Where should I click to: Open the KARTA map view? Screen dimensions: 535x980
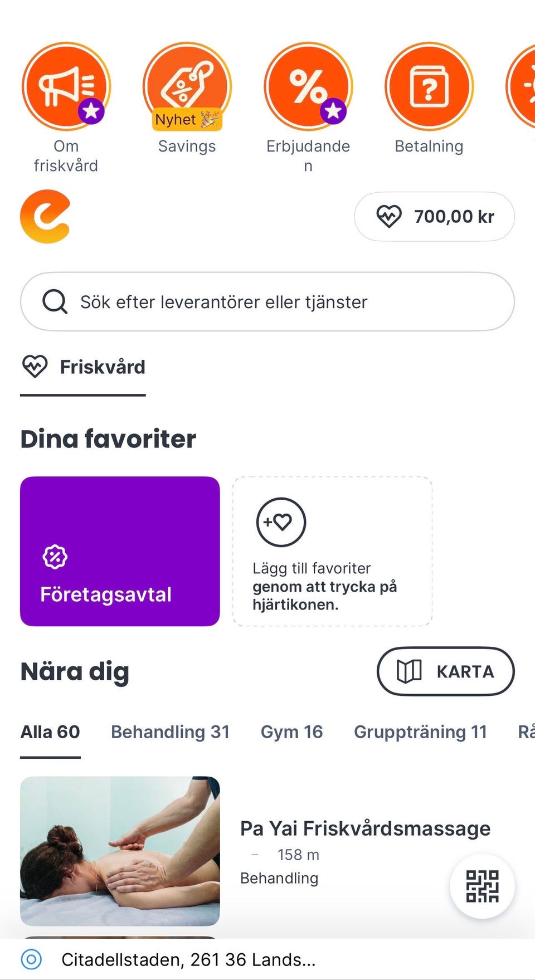tap(446, 671)
